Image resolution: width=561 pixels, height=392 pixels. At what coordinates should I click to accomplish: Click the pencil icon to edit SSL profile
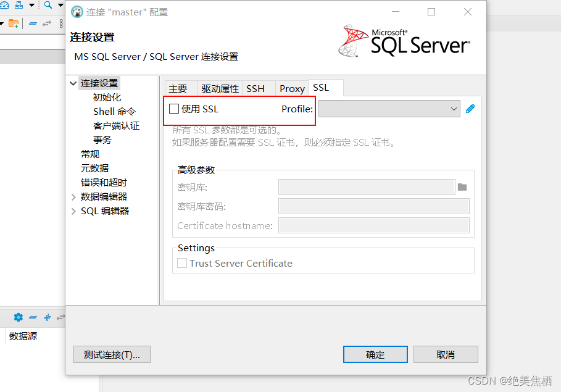(x=470, y=109)
